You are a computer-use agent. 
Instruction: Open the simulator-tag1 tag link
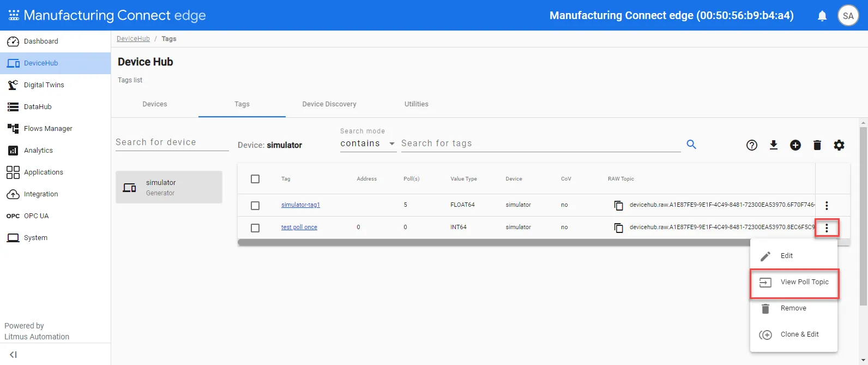click(300, 205)
